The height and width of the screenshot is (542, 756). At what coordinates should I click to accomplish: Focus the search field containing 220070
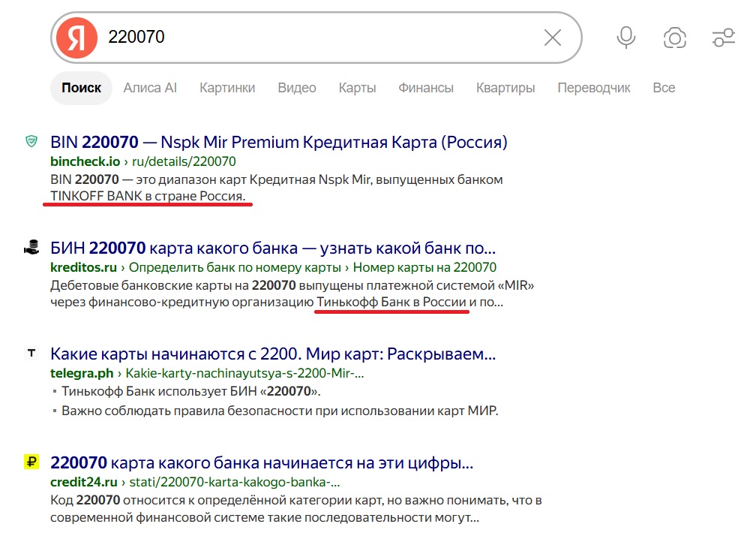(318, 38)
